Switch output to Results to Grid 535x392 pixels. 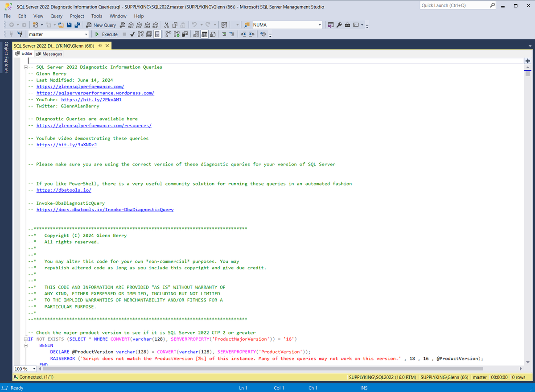(x=205, y=34)
